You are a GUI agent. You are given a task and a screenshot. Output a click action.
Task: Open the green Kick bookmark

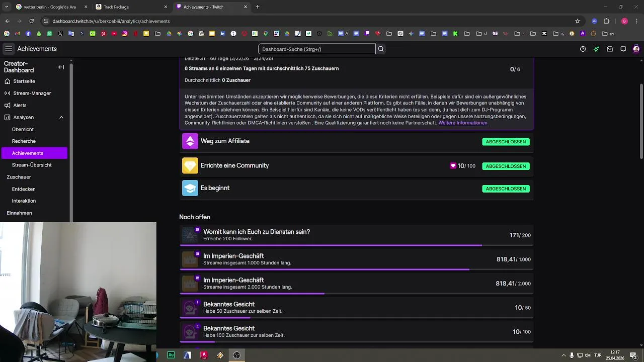click(x=455, y=34)
